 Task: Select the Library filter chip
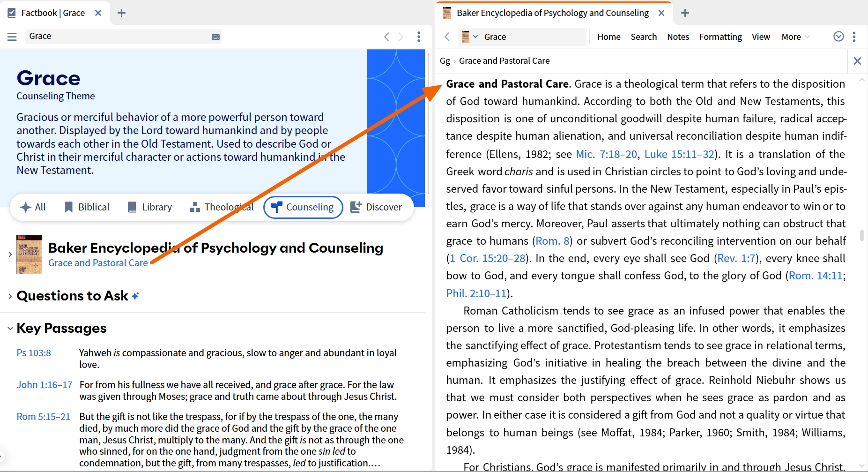click(x=150, y=207)
